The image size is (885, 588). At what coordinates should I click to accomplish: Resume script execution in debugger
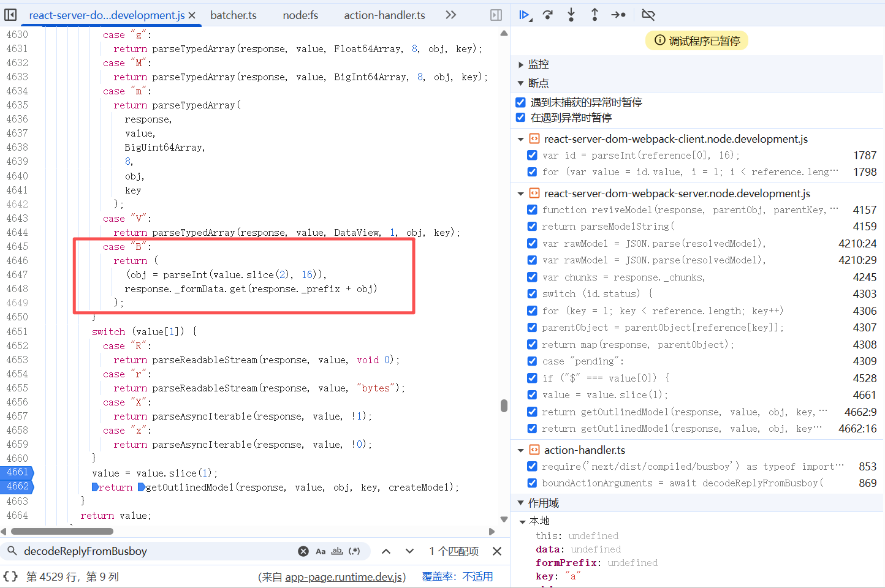(525, 15)
